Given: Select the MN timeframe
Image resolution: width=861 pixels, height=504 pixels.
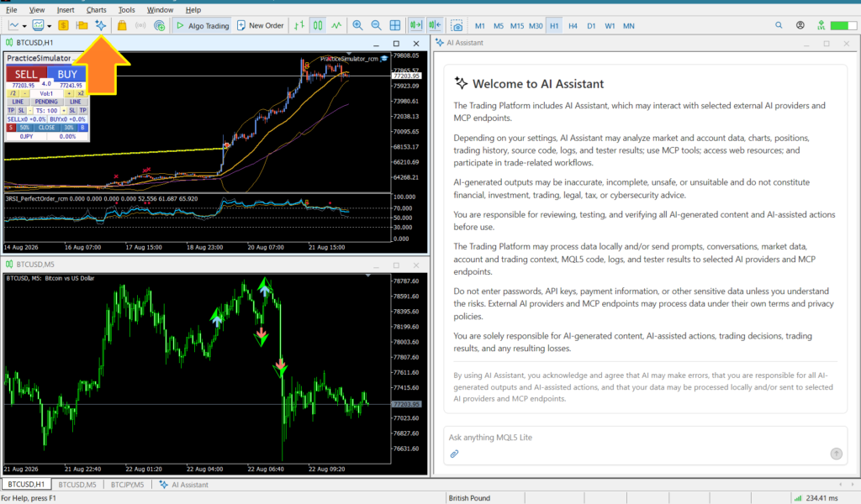Looking at the screenshot, I should tap(629, 26).
